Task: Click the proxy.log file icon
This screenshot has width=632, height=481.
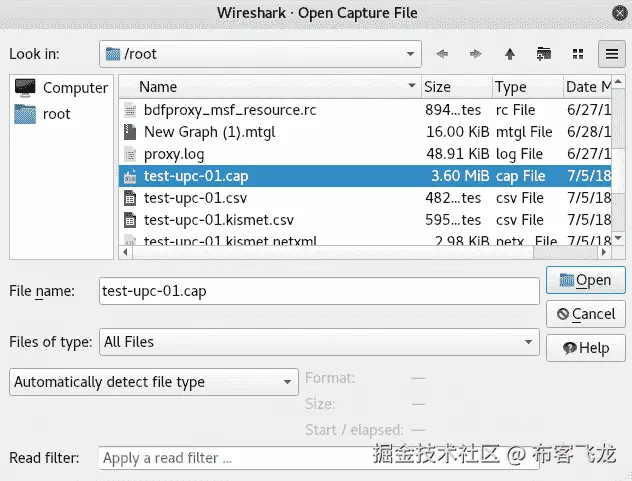Action: click(x=130, y=154)
